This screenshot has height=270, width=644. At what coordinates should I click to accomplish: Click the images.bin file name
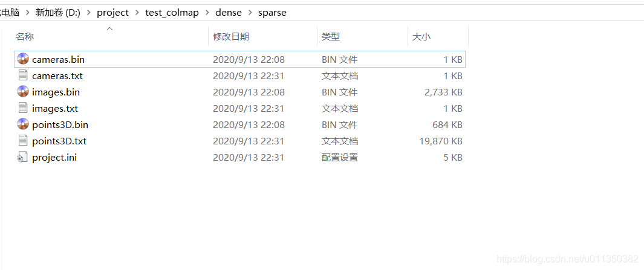(x=56, y=92)
